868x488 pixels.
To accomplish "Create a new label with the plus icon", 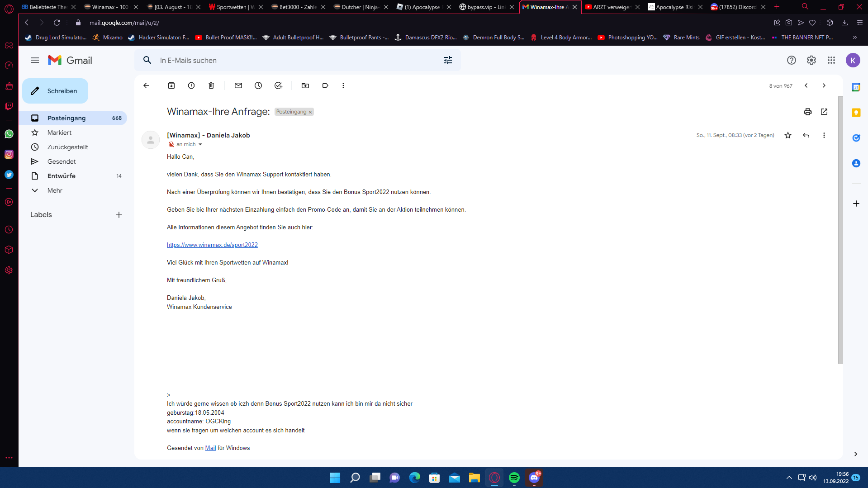I will tap(119, 215).
